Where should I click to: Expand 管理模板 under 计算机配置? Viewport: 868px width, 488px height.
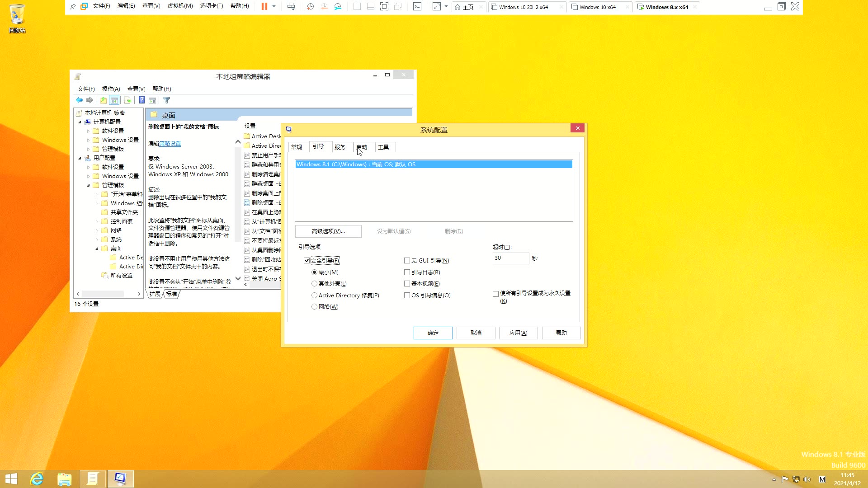point(88,149)
